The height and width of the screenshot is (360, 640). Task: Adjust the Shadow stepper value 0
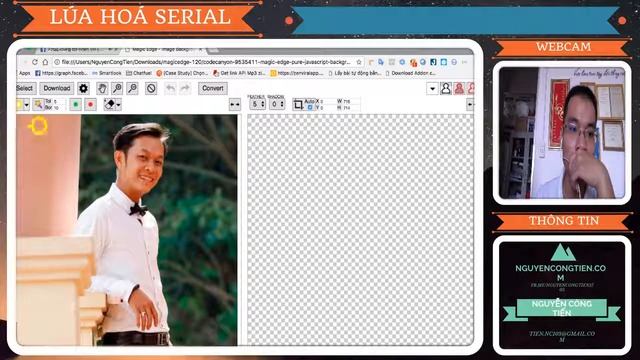click(x=277, y=104)
